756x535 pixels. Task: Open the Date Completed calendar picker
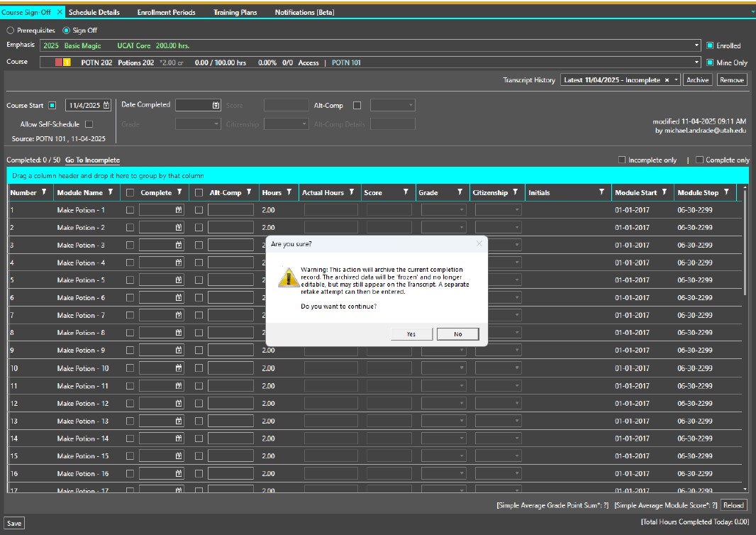(216, 105)
